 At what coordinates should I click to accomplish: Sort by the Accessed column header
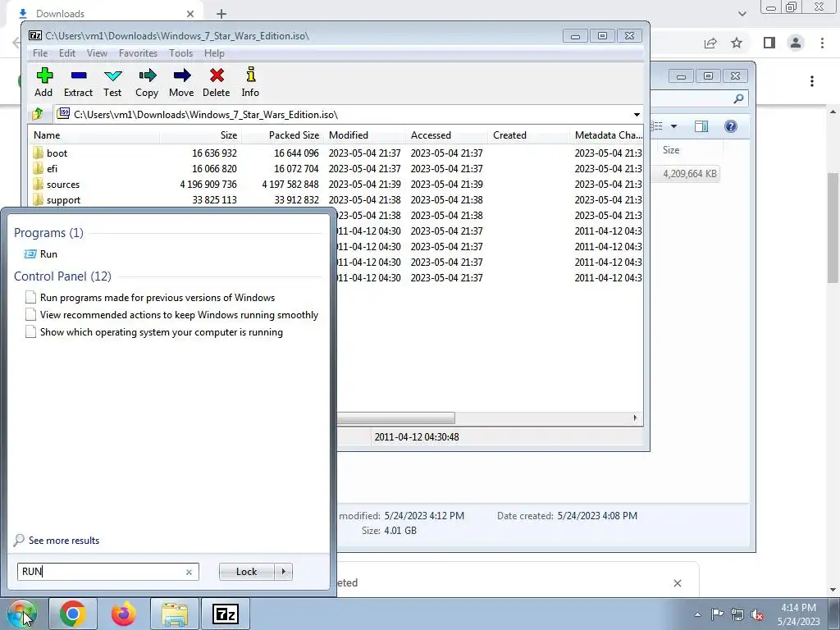point(447,135)
